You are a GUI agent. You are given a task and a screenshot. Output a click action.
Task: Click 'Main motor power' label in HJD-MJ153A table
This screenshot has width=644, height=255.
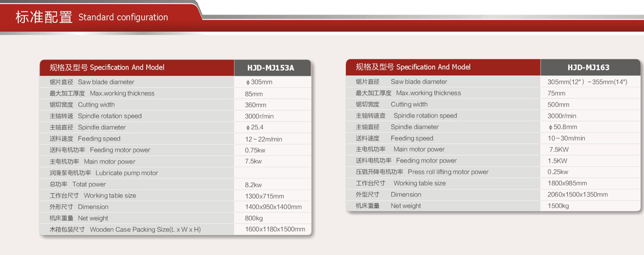109,162
